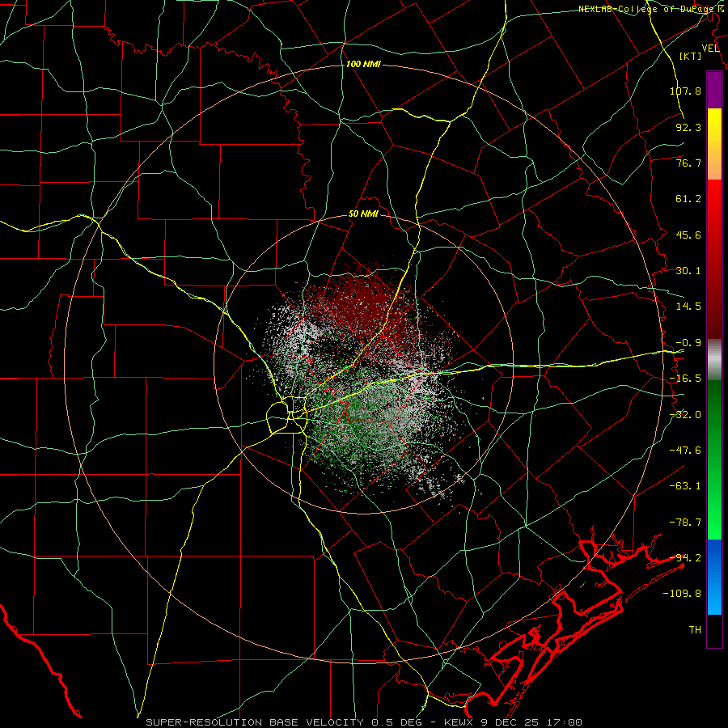Screen dimensions: 728x728
Task: Click the [KT] units label
Action: pyautogui.click(x=691, y=56)
